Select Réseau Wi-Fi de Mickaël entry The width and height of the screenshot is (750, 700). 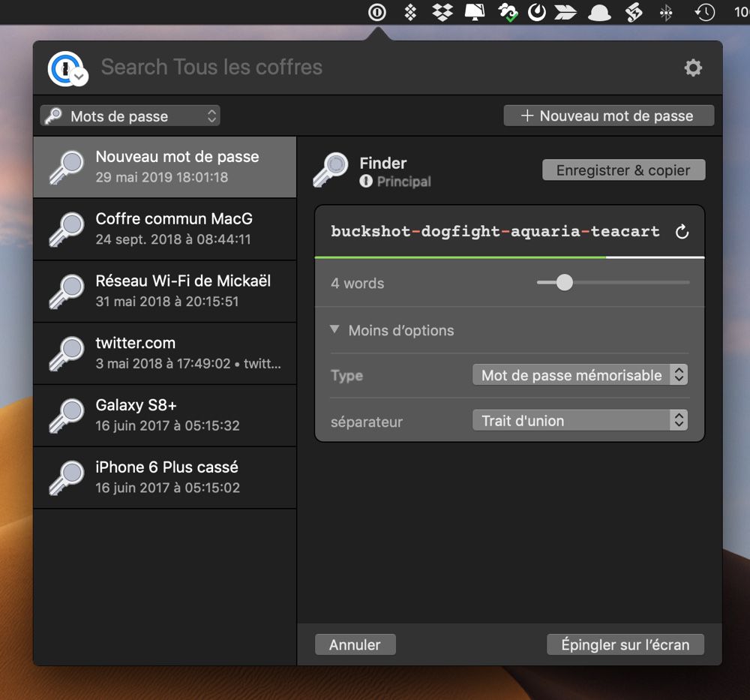(165, 291)
